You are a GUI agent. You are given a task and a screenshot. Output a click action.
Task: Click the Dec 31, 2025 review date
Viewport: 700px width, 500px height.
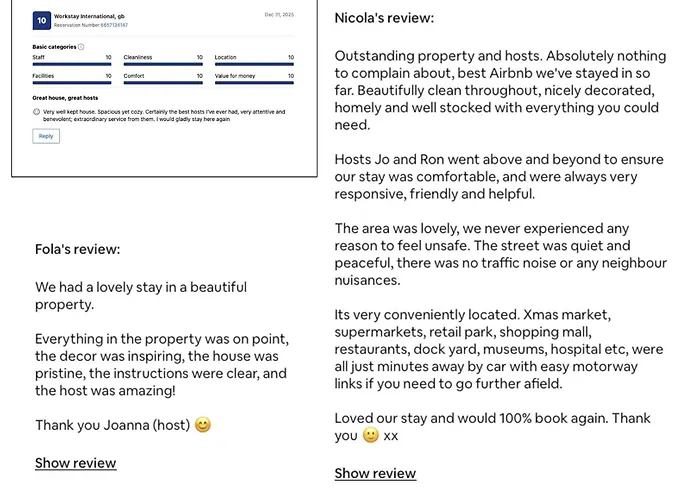pyautogui.click(x=279, y=15)
